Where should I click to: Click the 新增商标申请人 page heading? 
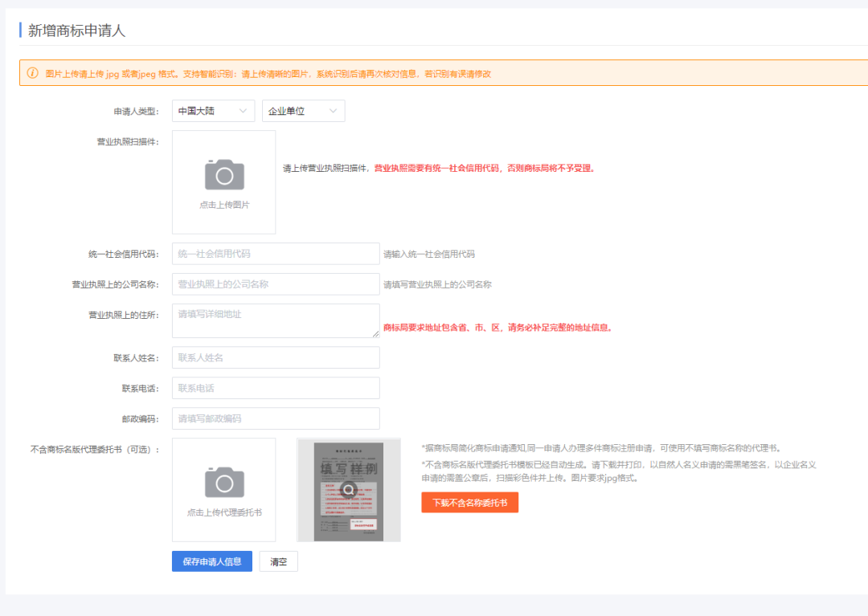click(x=77, y=31)
